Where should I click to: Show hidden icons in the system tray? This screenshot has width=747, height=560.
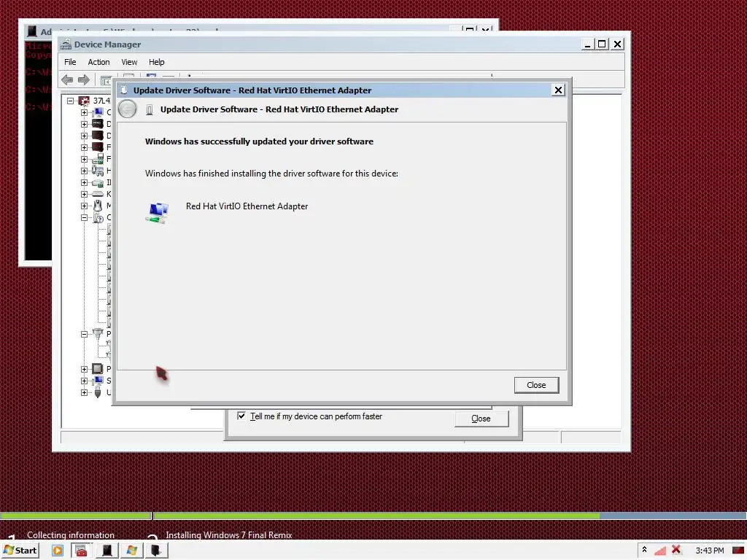tap(644, 550)
